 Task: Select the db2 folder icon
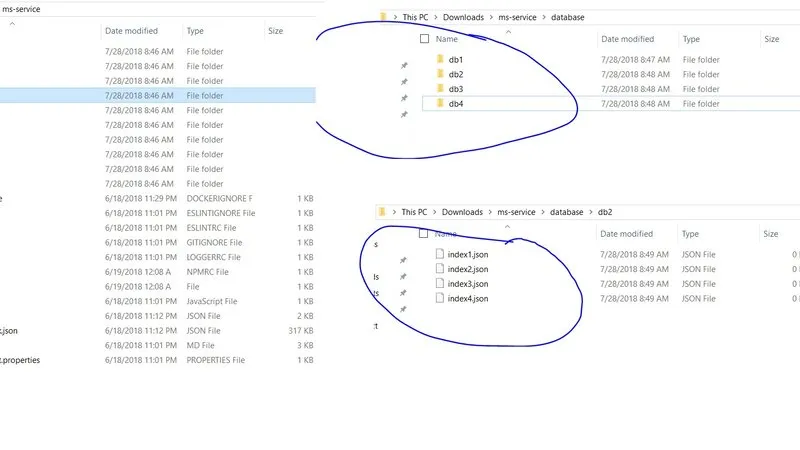point(439,75)
